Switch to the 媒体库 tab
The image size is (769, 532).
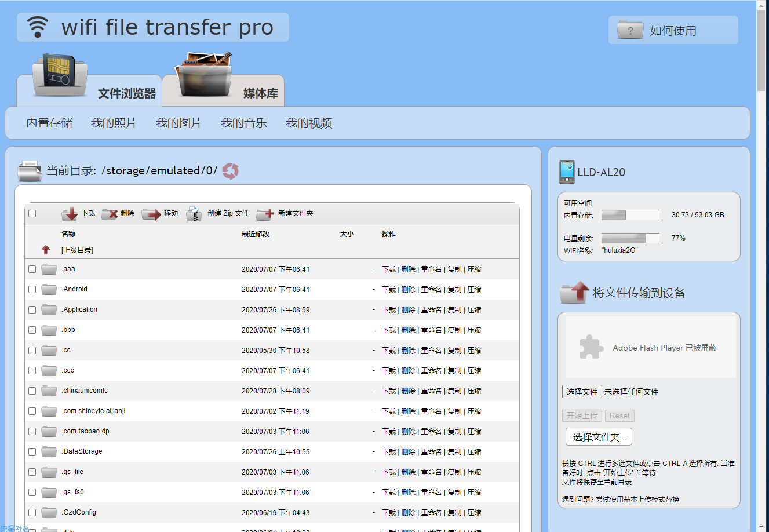point(260,93)
